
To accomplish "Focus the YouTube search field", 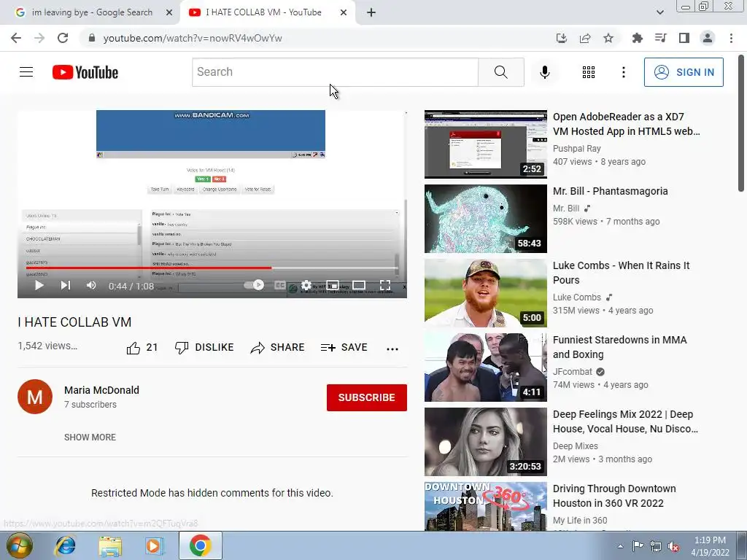I will tap(335, 72).
